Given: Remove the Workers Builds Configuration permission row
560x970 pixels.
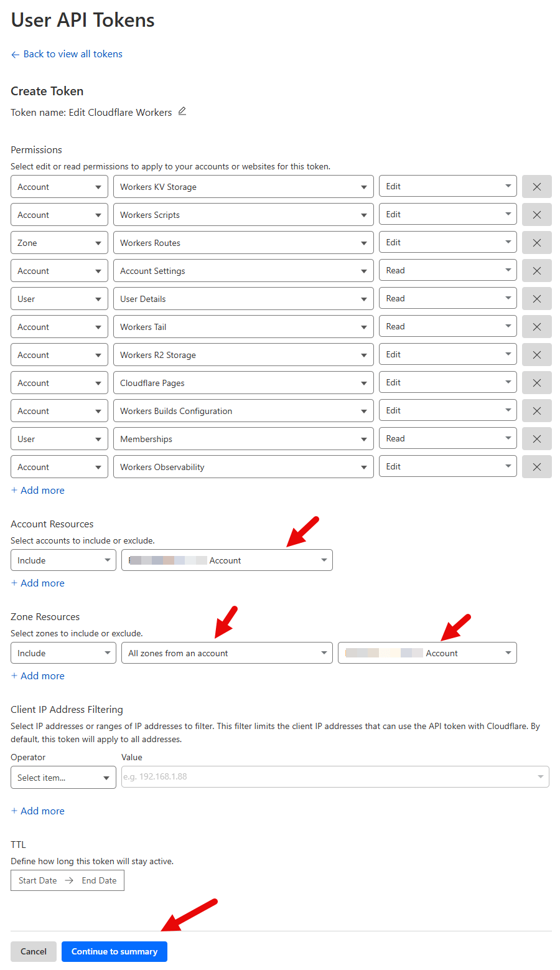Looking at the screenshot, I should pos(537,411).
